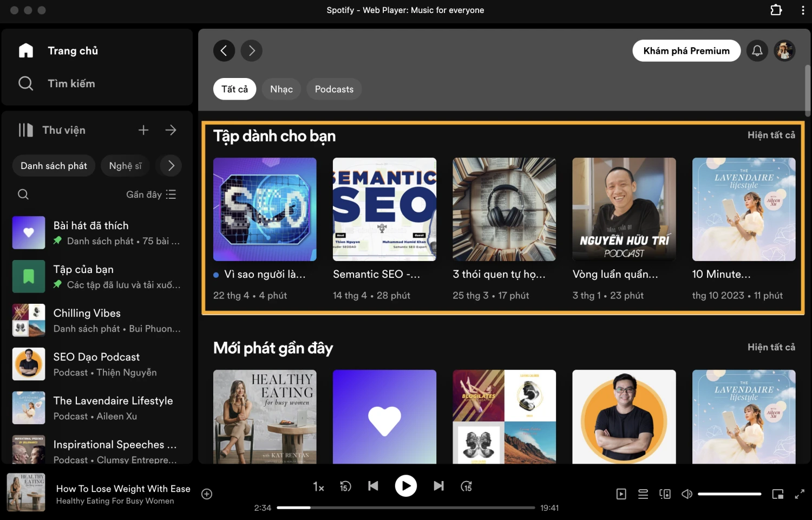
Task: Open Healthy Eating for busy women recent card
Action: pyautogui.click(x=265, y=417)
